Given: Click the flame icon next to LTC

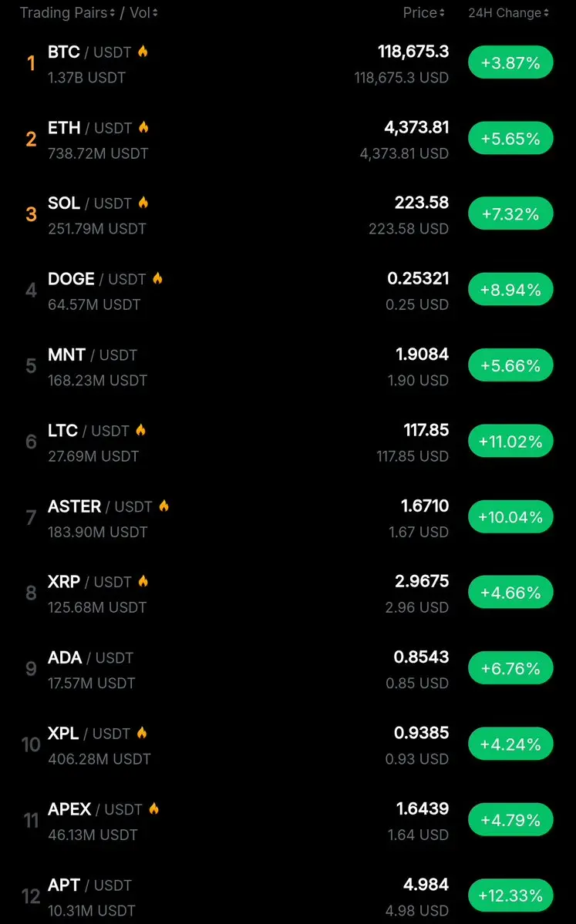Looking at the screenshot, I should tap(140, 430).
